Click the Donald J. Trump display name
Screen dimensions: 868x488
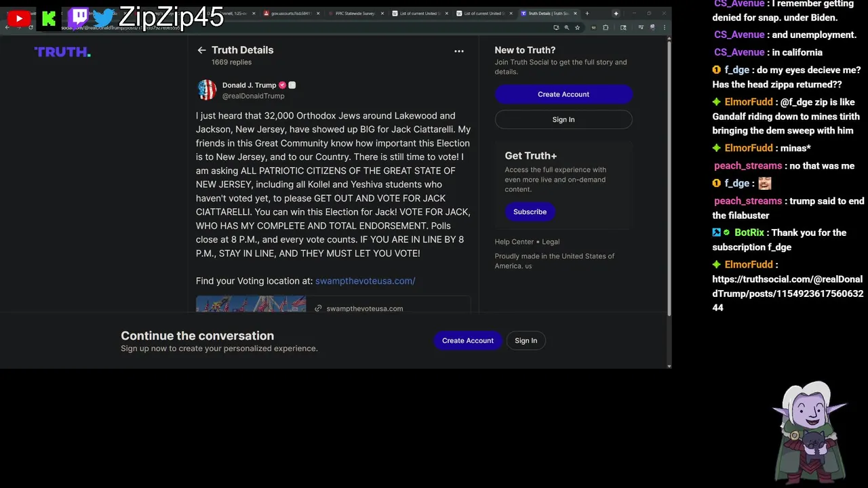tap(249, 85)
